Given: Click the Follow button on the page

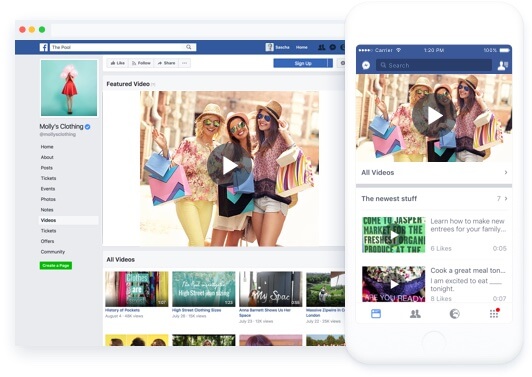Looking at the screenshot, I should (141, 63).
